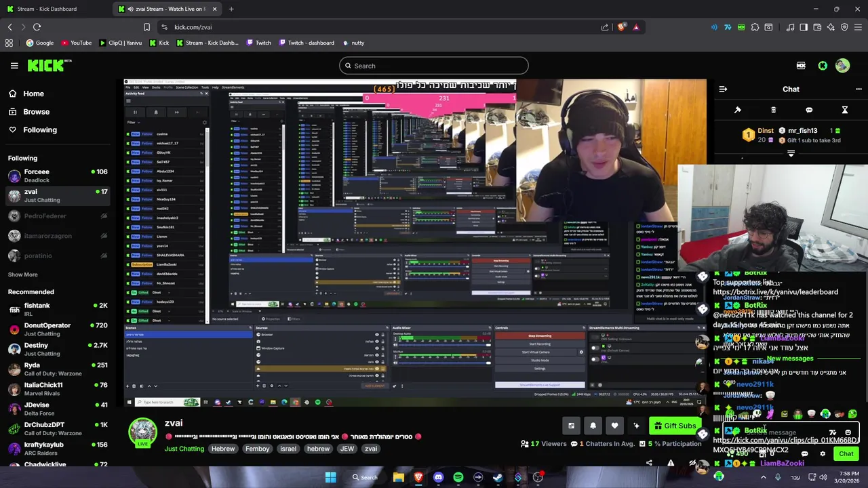Open the YouTube bookmark
868x488 pixels.
pyautogui.click(x=77, y=43)
